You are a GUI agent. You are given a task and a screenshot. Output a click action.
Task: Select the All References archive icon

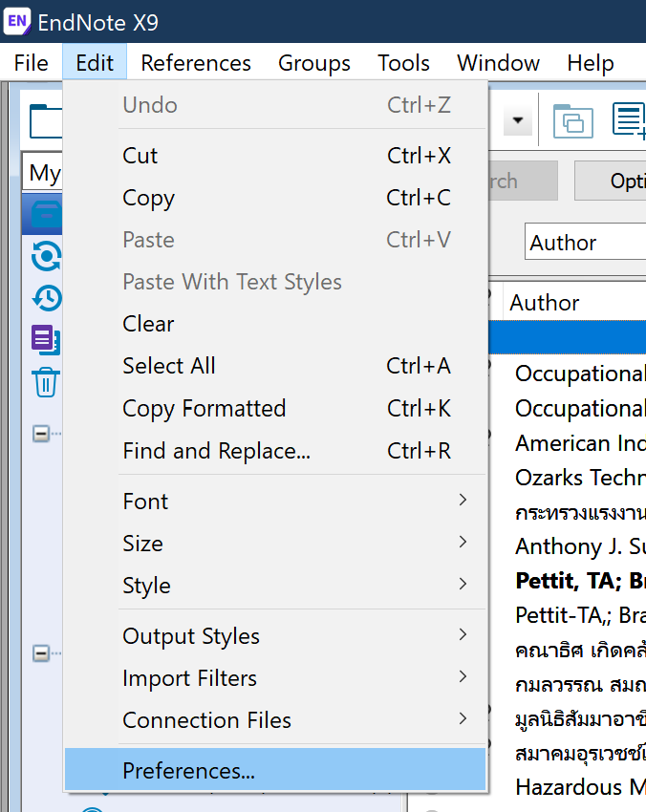(x=47, y=214)
